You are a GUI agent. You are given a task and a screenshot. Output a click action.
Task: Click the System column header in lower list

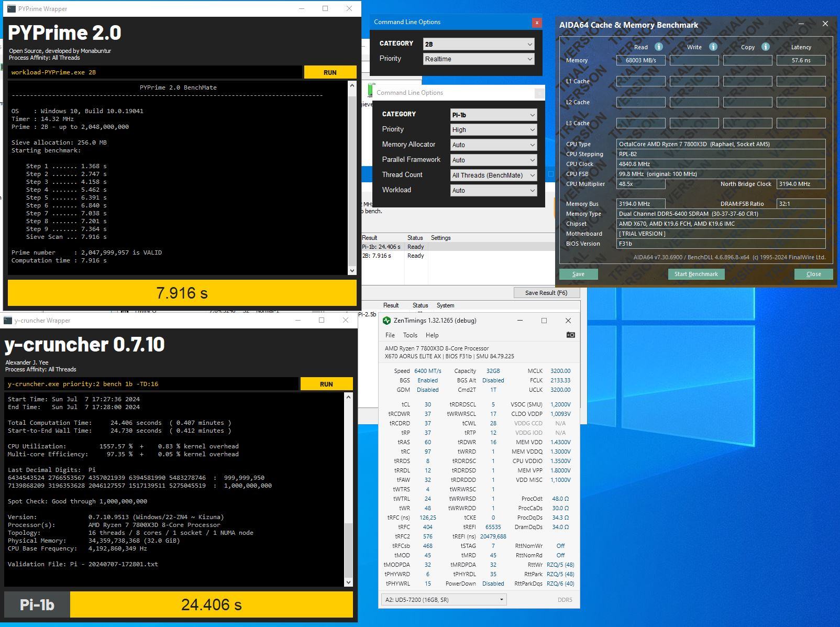tap(445, 305)
